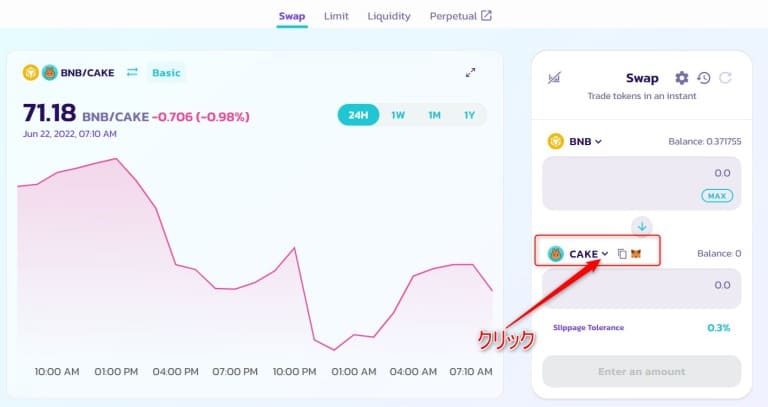The width and height of the screenshot is (768, 407).
Task: Refresh the swap price icon
Action: coord(725,78)
